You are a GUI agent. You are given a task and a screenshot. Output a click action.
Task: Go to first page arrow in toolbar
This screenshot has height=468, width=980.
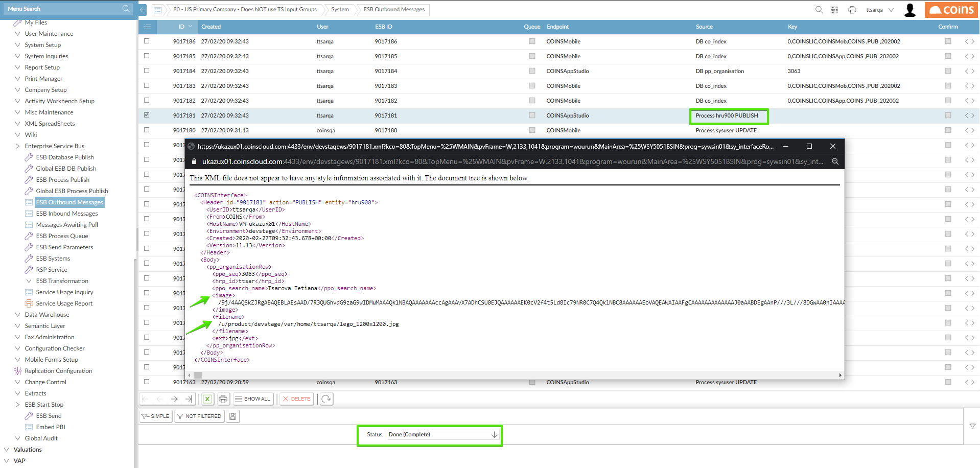146,399
